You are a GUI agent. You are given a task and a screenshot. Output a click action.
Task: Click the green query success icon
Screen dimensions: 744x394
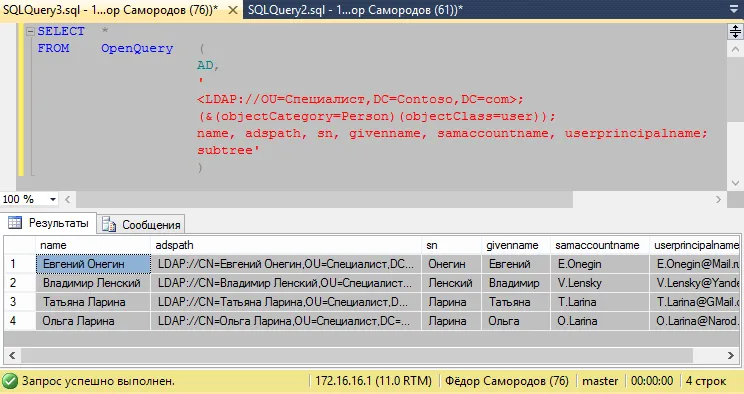pos(9,381)
